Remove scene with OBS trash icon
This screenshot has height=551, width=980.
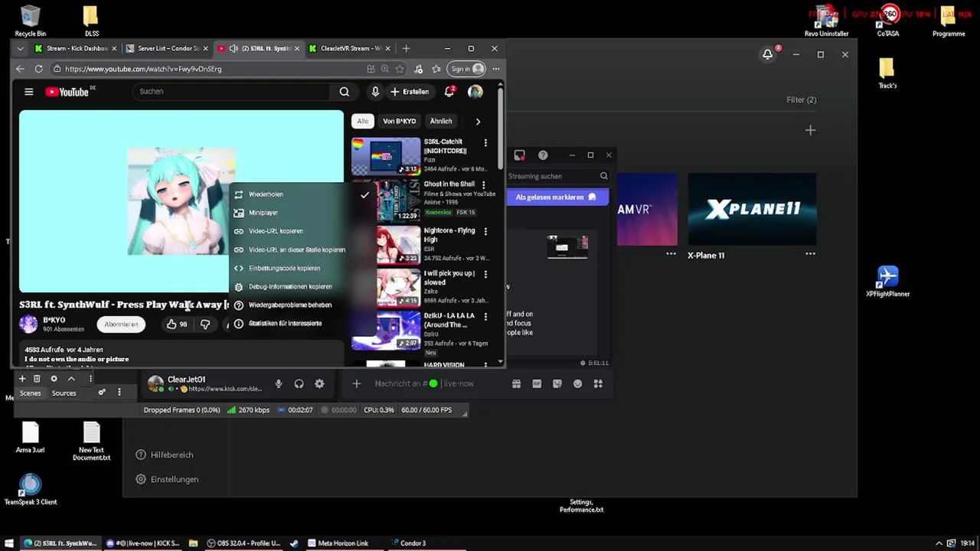tap(36, 378)
